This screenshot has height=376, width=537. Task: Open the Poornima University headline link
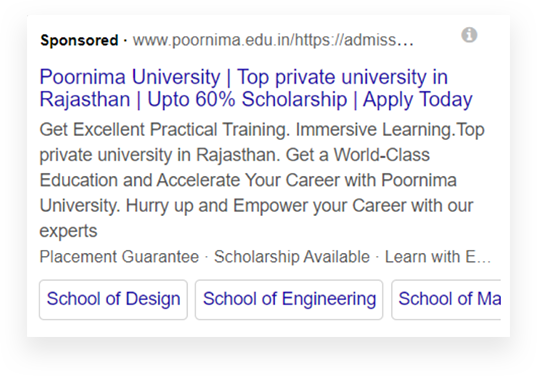coord(255,88)
